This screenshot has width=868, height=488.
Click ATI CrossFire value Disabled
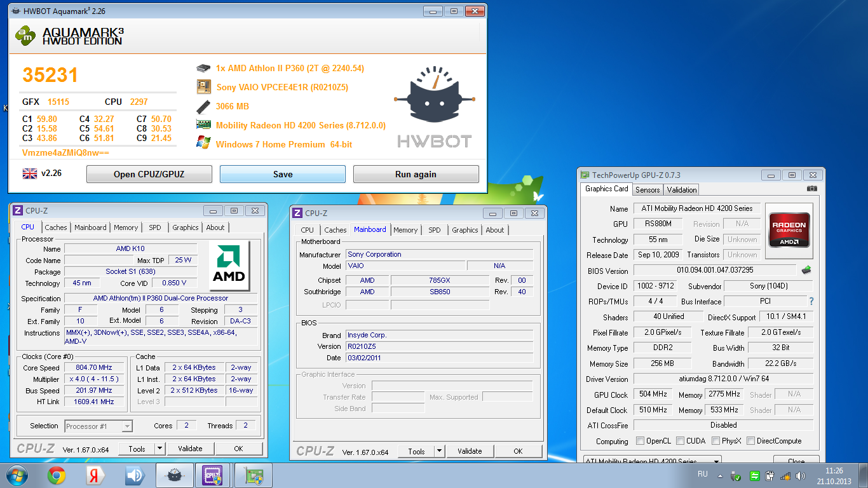point(724,425)
